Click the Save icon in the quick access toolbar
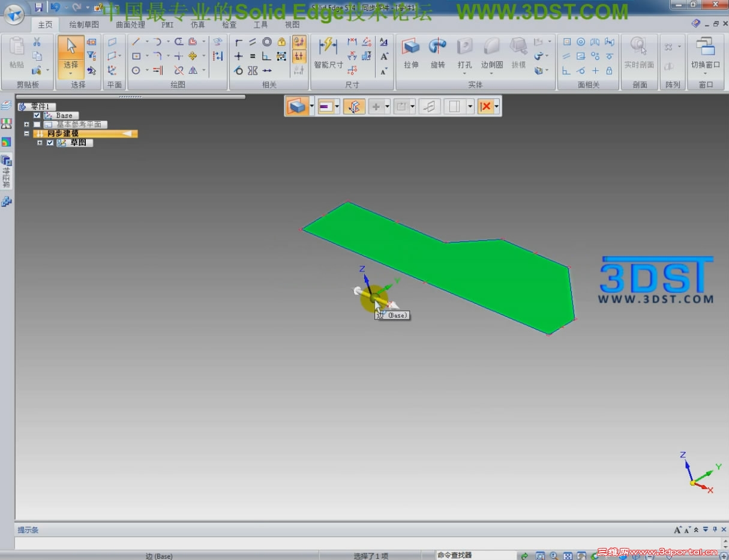 tap(38, 7)
